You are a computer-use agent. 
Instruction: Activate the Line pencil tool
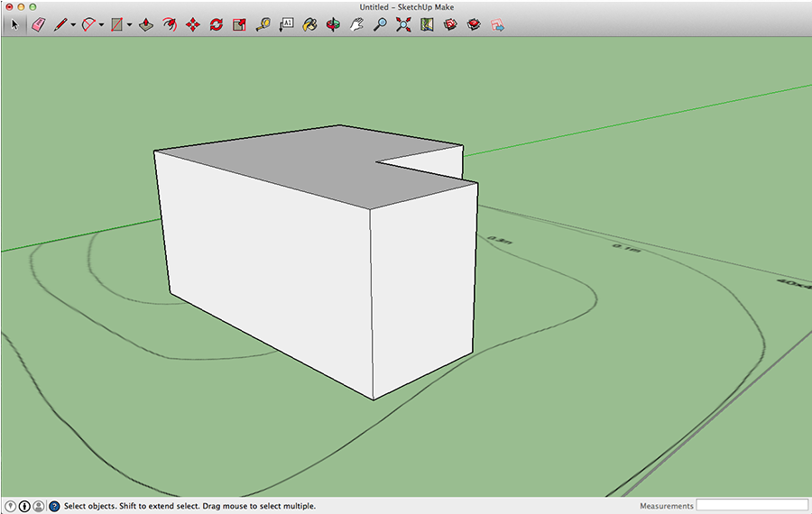click(60, 24)
